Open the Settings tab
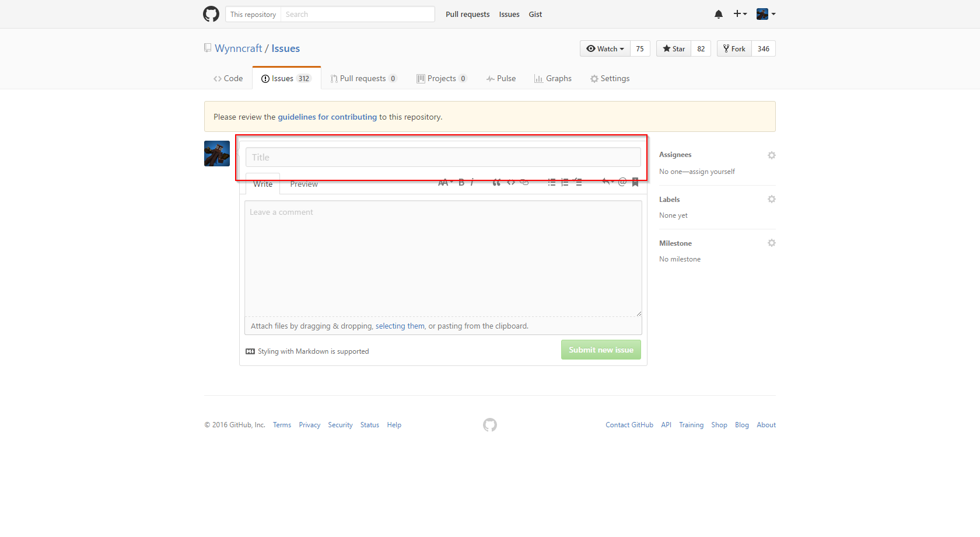 click(610, 78)
